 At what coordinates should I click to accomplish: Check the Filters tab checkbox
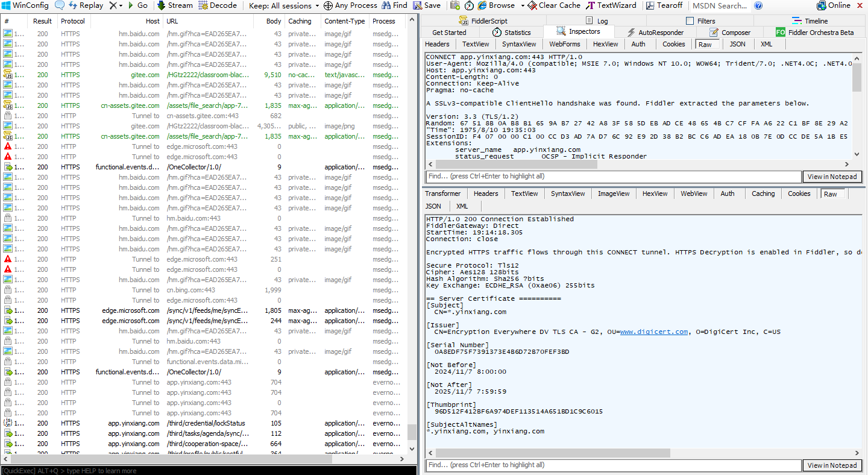coord(690,21)
